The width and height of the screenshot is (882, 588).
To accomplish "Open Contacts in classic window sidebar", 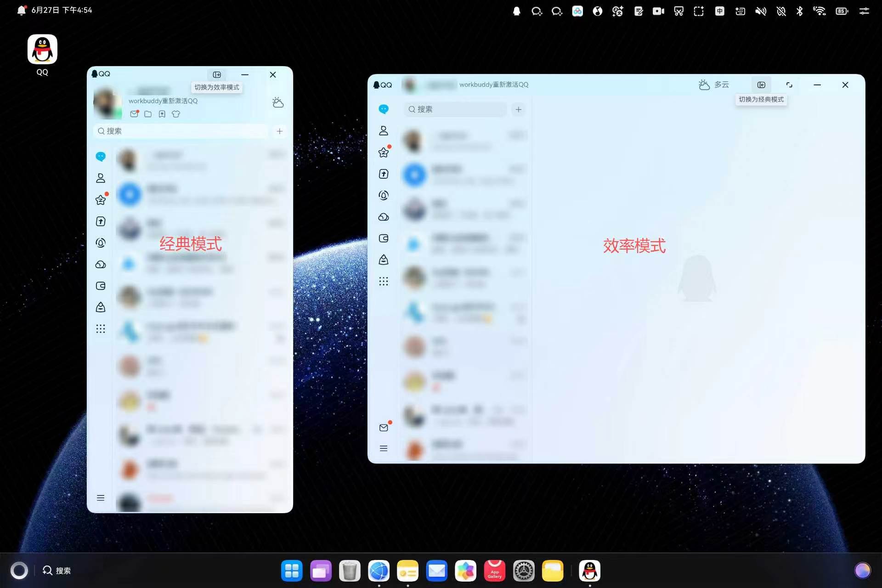I will 101,178.
